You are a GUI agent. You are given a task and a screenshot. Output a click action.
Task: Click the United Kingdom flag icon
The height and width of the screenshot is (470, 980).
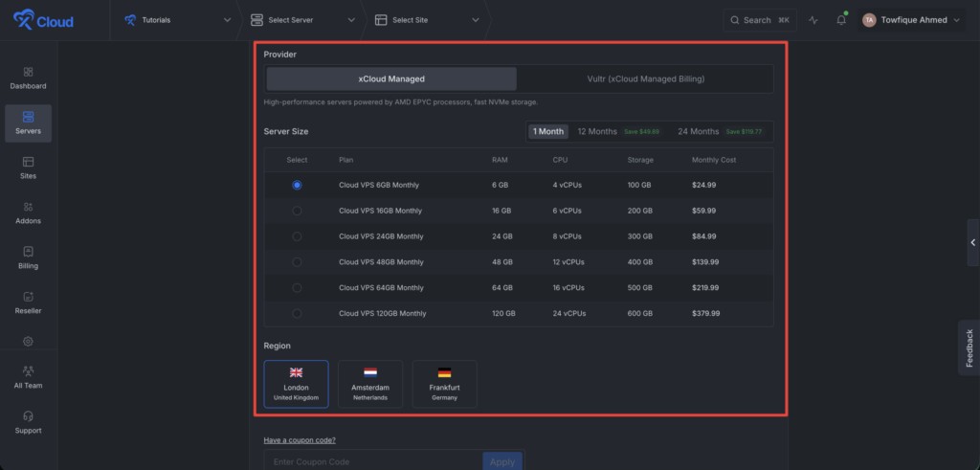tap(297, 372)
